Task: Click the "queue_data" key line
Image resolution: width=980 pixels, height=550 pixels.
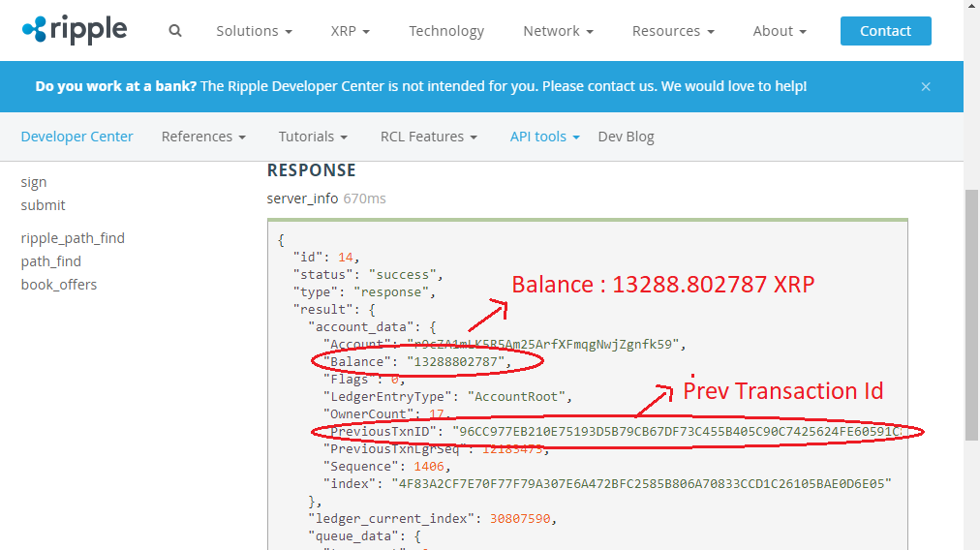Action: pyautogui.click(x=364, y=536)
